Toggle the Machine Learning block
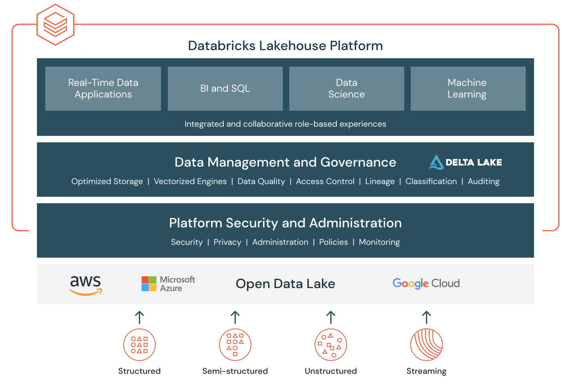Image resolution: width=574 pixels, height=392 pixels. (467, 88)
